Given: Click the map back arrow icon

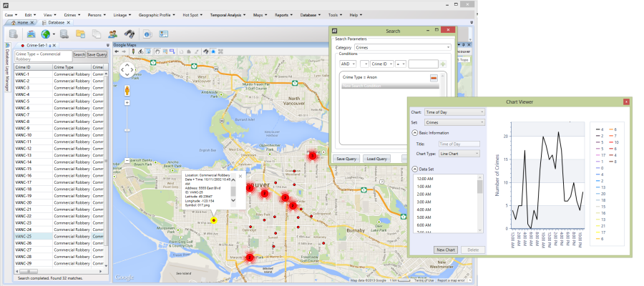Looking at the screenshot, I should tap(118, 51).
